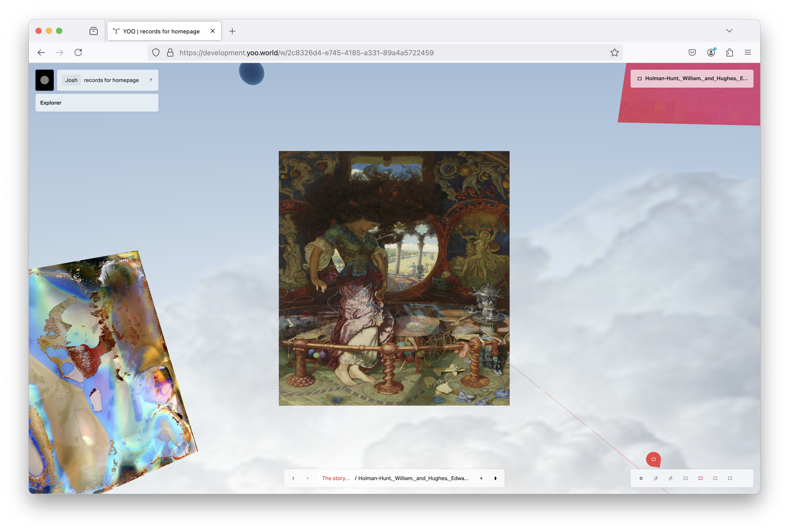Click the red map-pin marker bubble
The height and width of the screenshot is (532, 789).
pos(653,459)
